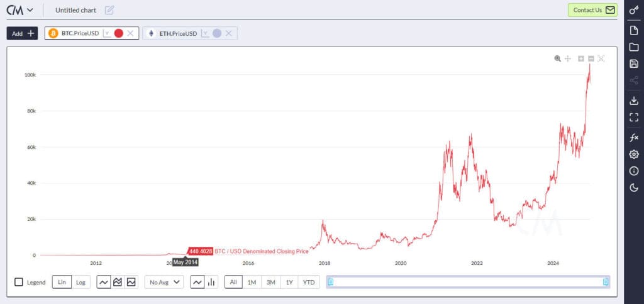
Task: Click the 2020 x-axis label
Action: tap(401, 263)
